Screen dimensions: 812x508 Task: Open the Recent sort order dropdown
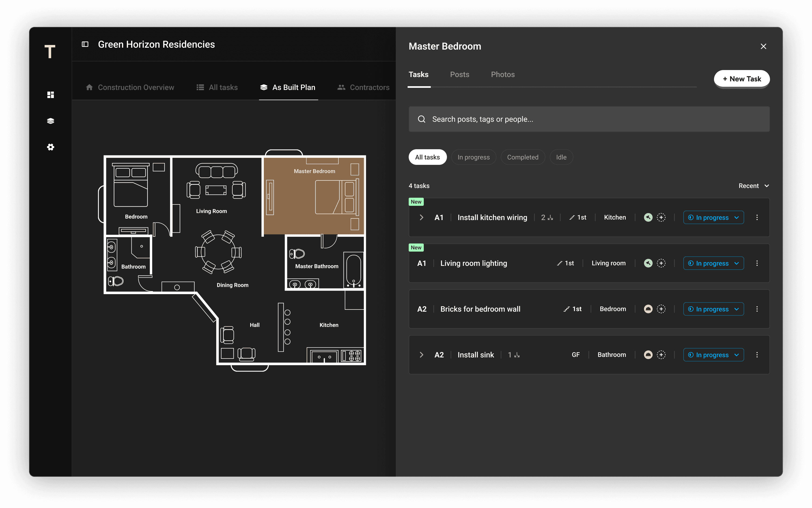(x=753, y=186)
